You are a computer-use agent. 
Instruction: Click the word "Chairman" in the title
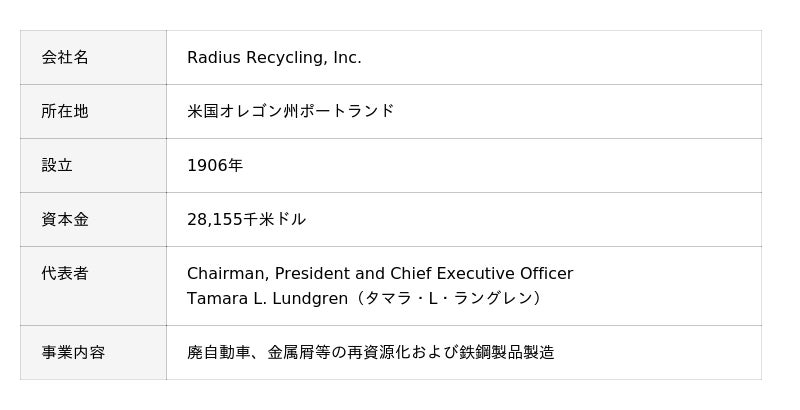tap(226, 274)
